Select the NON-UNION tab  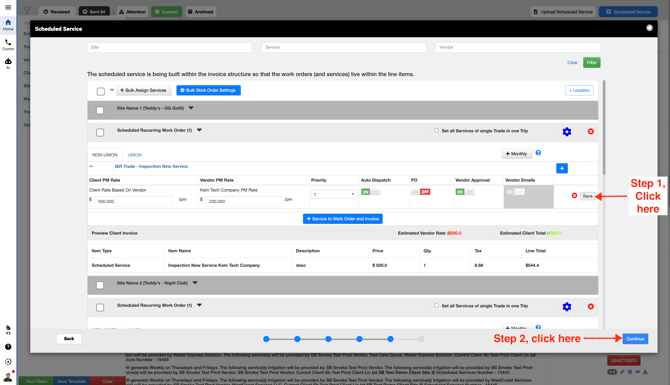pos(105,155)
